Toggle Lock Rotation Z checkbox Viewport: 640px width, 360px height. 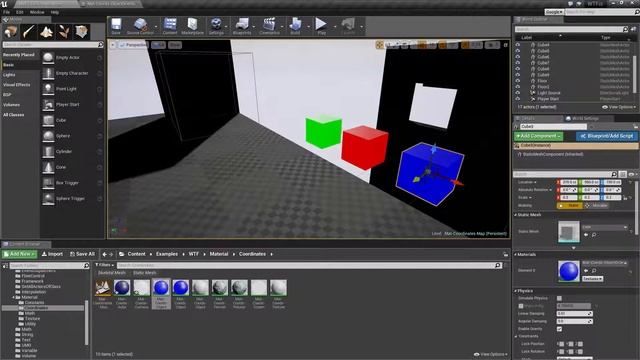tap(580, 351)
